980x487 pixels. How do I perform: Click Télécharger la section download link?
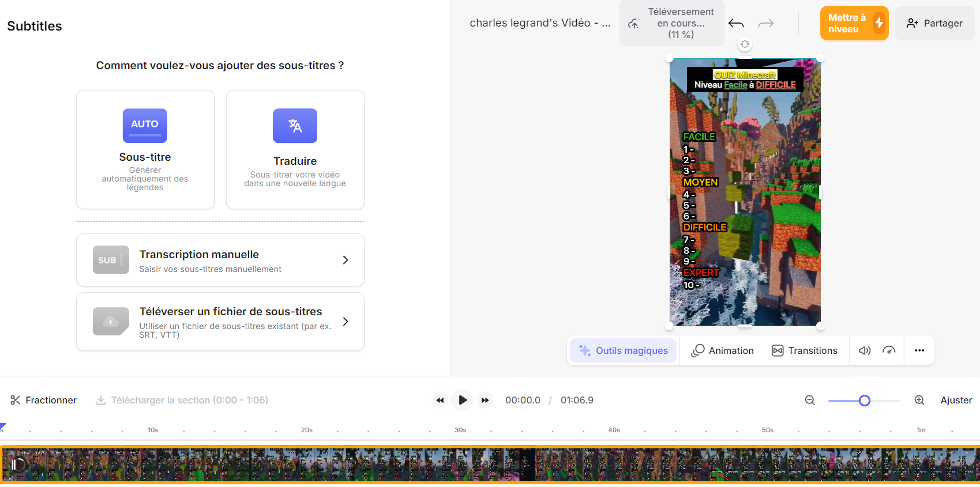pos(182,400)
